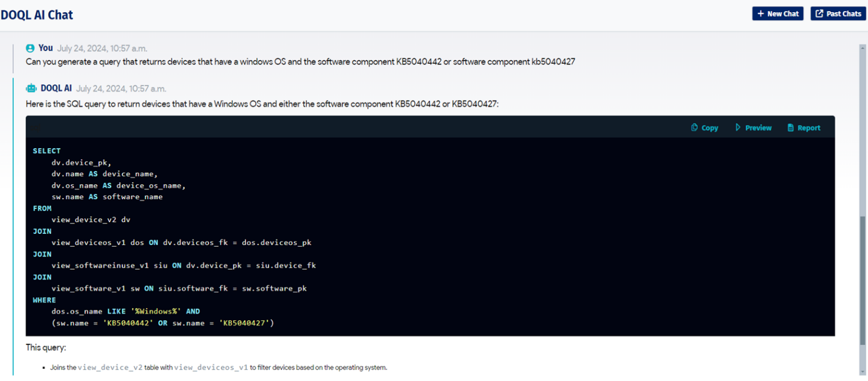Image resolution: width=868 pixels, height=381 pixels.
Task: Click the 'This query:' text
Action: pos(46,348)
